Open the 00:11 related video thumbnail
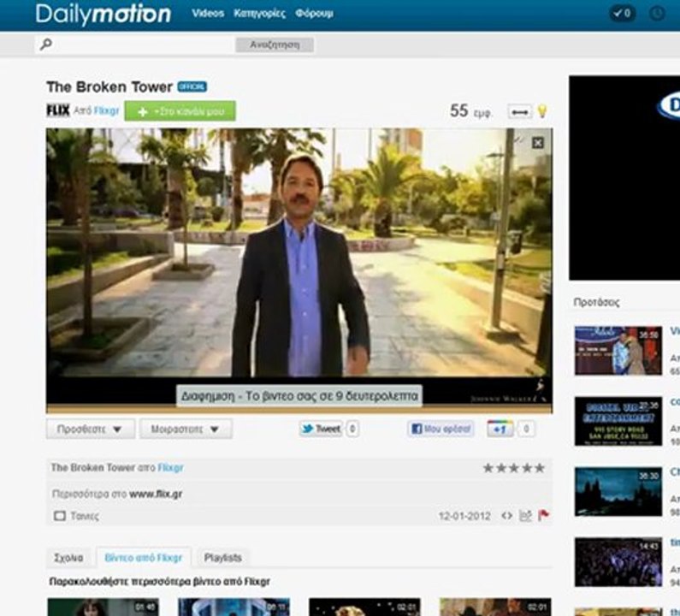Viewport: 680px width, 616px height. tap(234, 607)
